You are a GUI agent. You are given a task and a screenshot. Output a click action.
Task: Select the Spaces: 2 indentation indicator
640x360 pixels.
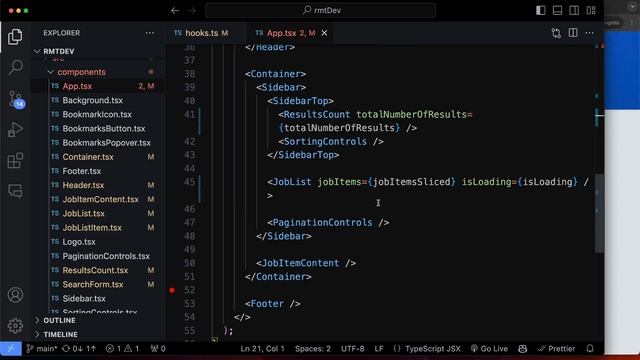[x=313, y=349]
